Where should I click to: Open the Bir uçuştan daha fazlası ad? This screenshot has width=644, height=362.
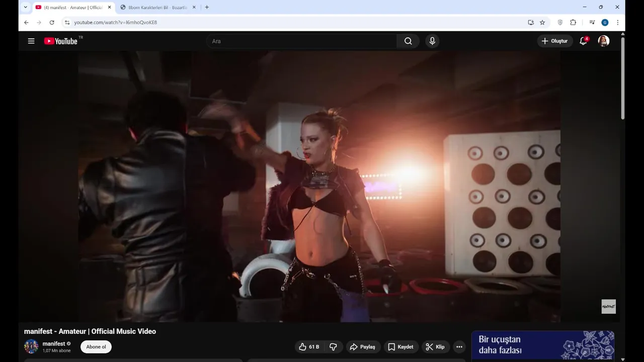point(543,345)
